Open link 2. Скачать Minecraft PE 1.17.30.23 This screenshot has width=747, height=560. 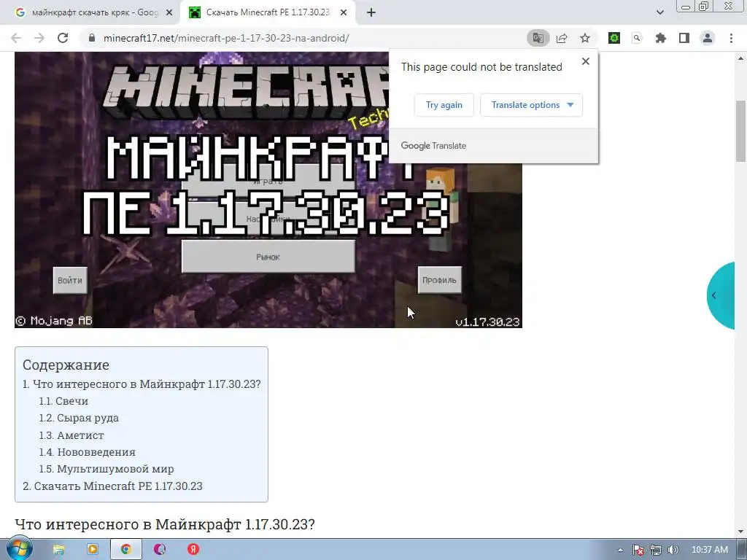pos(113,486)
